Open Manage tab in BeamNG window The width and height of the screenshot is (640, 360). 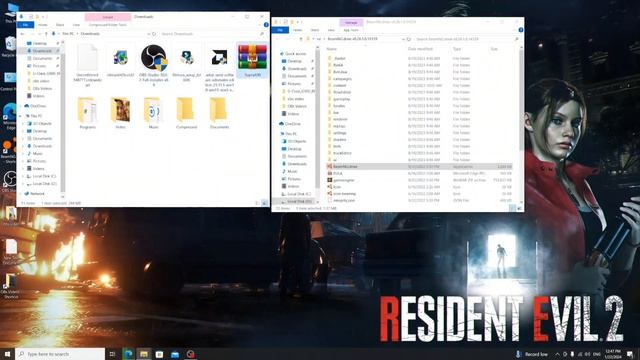(351, 22)
